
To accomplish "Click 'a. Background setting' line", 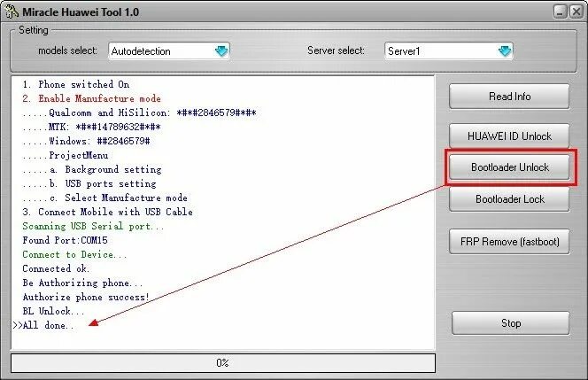I will [x=92, y=169].
